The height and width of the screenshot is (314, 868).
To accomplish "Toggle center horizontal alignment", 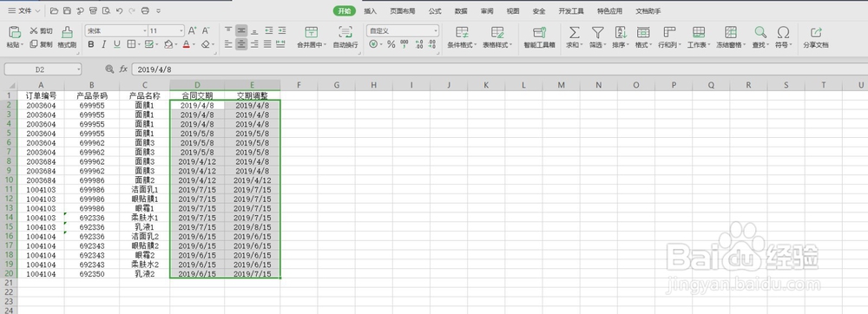I will [x=240, y=44].
